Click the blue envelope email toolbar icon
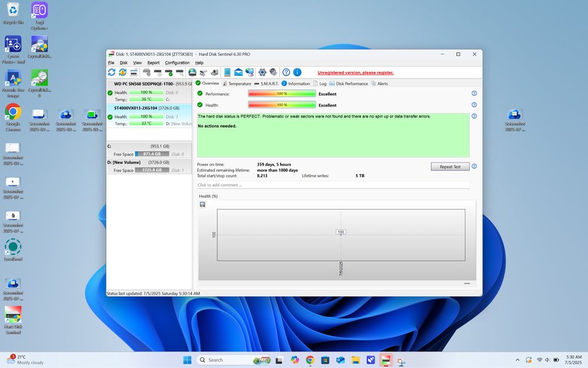The image size is (588, 368). 239,72
